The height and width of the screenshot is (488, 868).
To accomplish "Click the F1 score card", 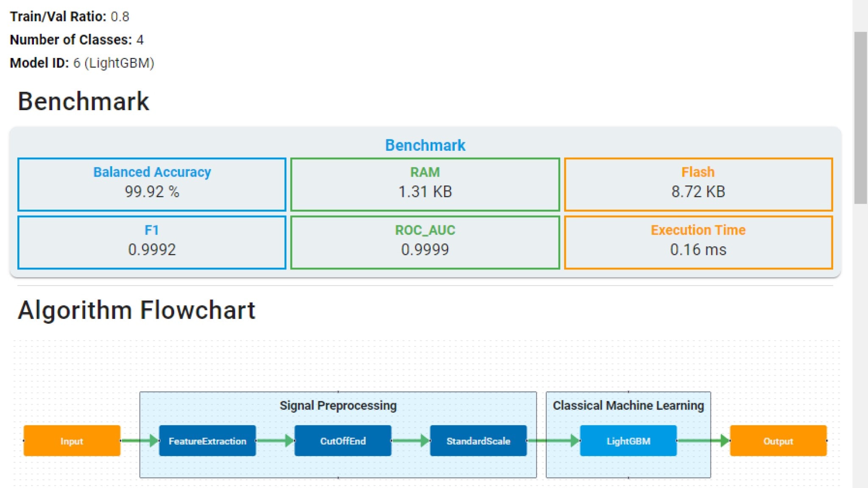I will (152, 242).
